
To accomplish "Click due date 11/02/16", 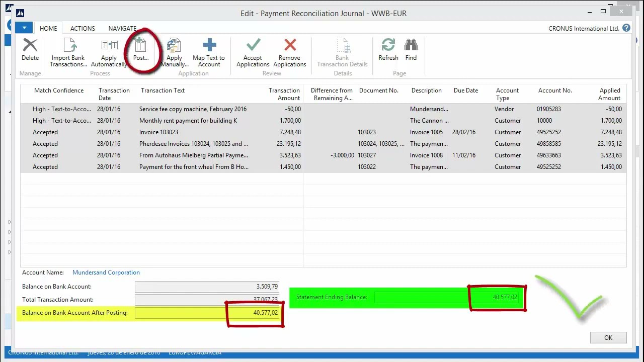I will [x=464, y=155].
